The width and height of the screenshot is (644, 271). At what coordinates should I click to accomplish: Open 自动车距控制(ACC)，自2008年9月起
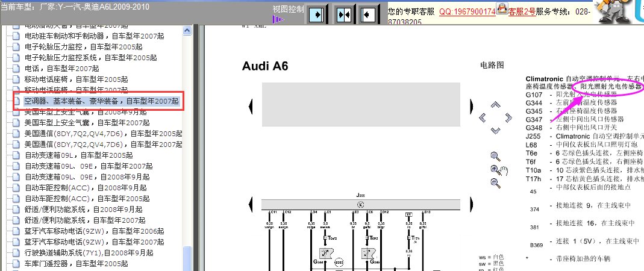pyautogui.click(x=86, y=188)
